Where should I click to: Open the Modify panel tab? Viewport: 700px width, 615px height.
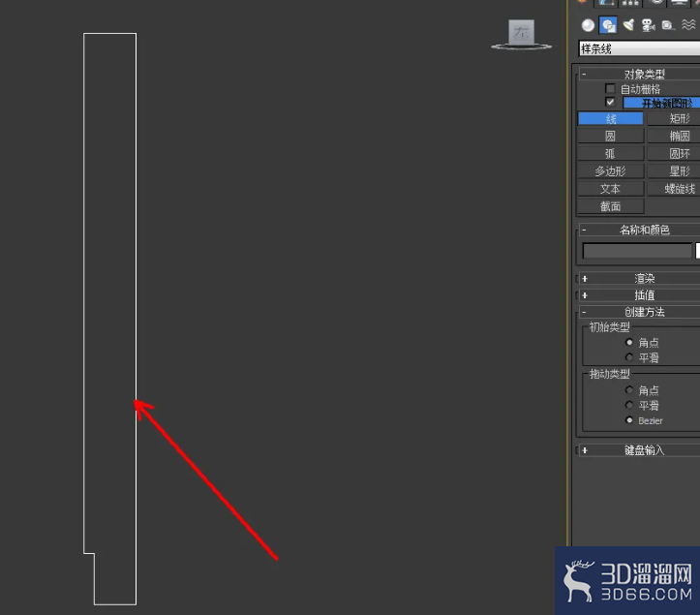606,3
